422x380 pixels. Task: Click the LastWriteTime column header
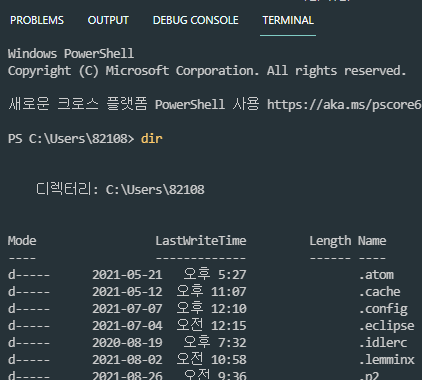pyautogui.click(x=201, y=240)
